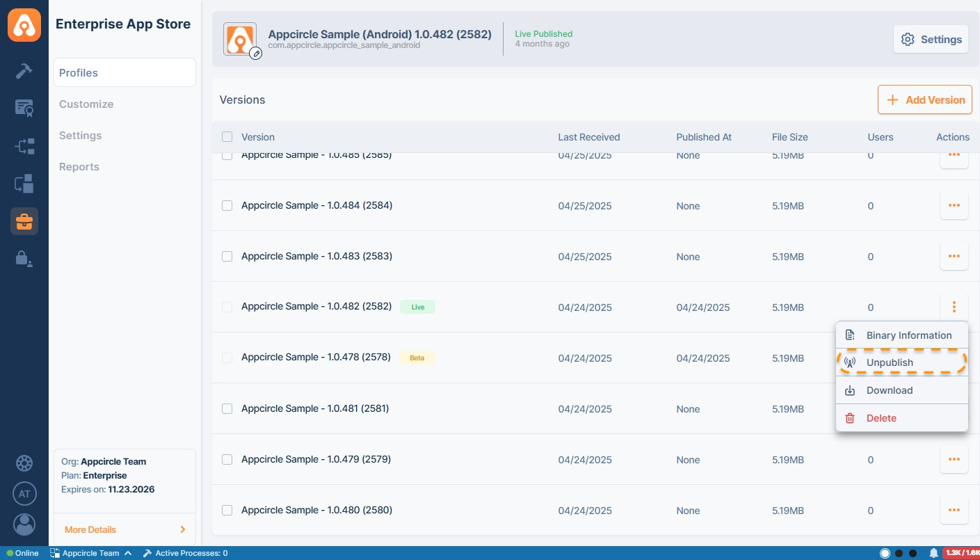Expand More Details of the plan
This screenshot has width=980, height=560.
124,529
